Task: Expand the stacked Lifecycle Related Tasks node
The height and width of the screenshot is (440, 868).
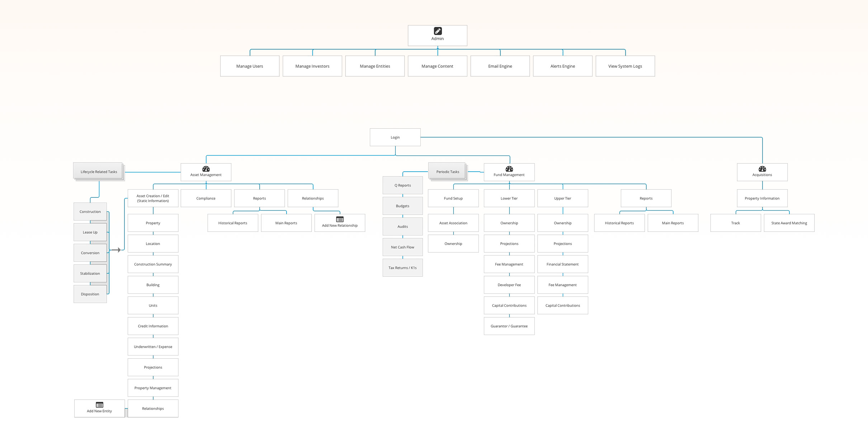Action: click(98, 171)
